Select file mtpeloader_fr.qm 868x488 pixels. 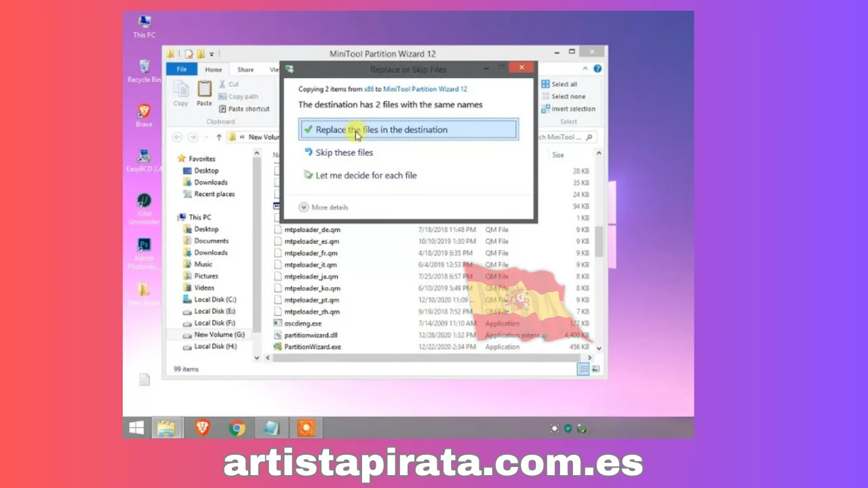coord(306,253)
